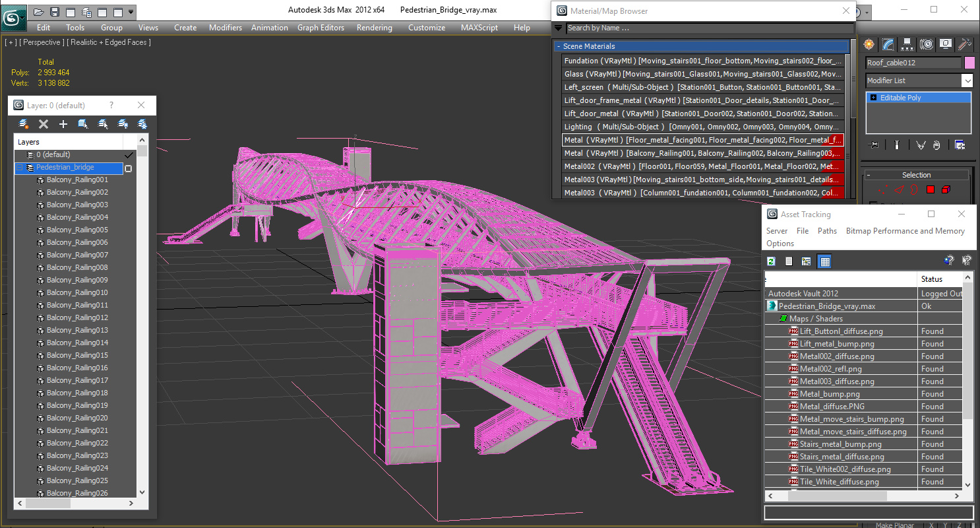Viewport: 980px width, 528px height.
Task: Open the Utilities hammer panel tab
Action: click(x=965, y=44)
